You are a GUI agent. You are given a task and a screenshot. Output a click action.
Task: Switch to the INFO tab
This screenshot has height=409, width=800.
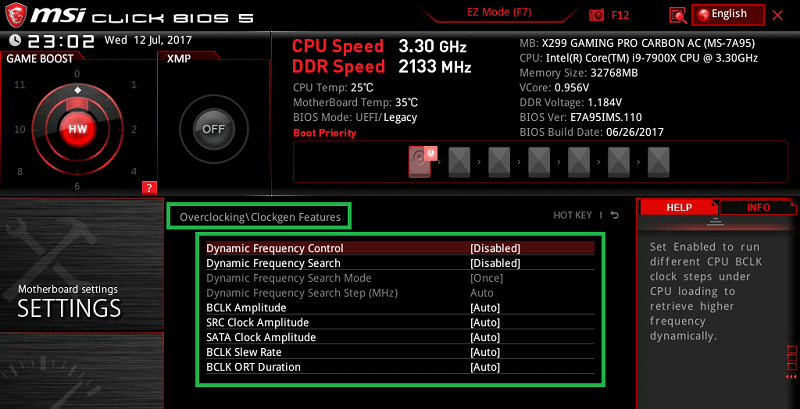758,207
